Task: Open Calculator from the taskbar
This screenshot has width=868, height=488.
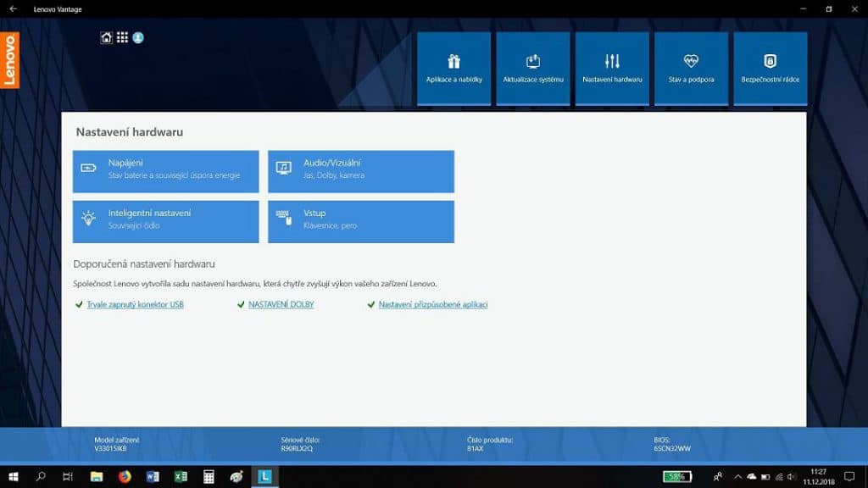Action: coord(209,476)
